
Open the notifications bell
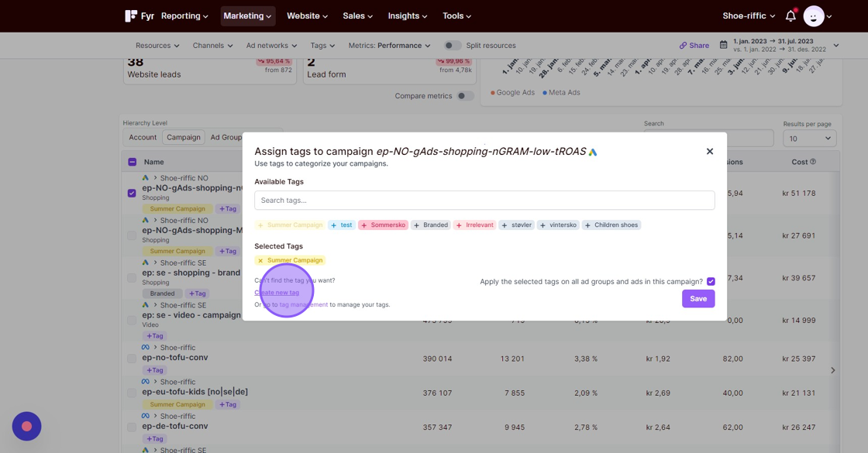pyautogui.click(x=790, y=16)
